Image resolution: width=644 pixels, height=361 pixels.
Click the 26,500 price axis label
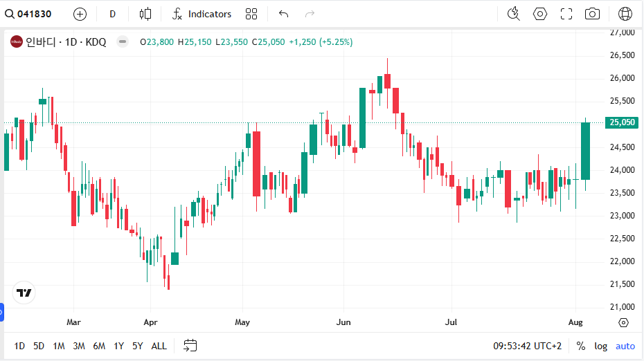click(623, 55)
